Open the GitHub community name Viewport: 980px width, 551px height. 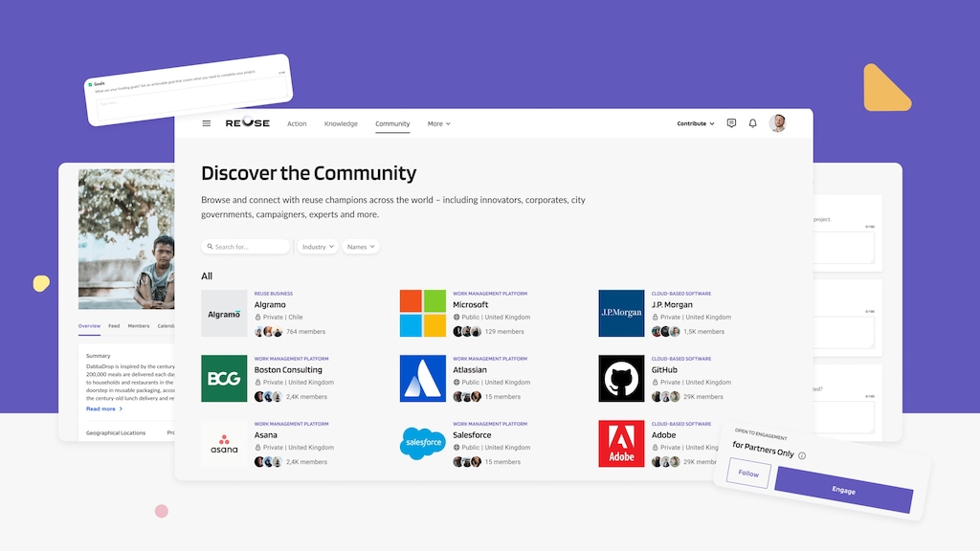[x=664, y=370]
